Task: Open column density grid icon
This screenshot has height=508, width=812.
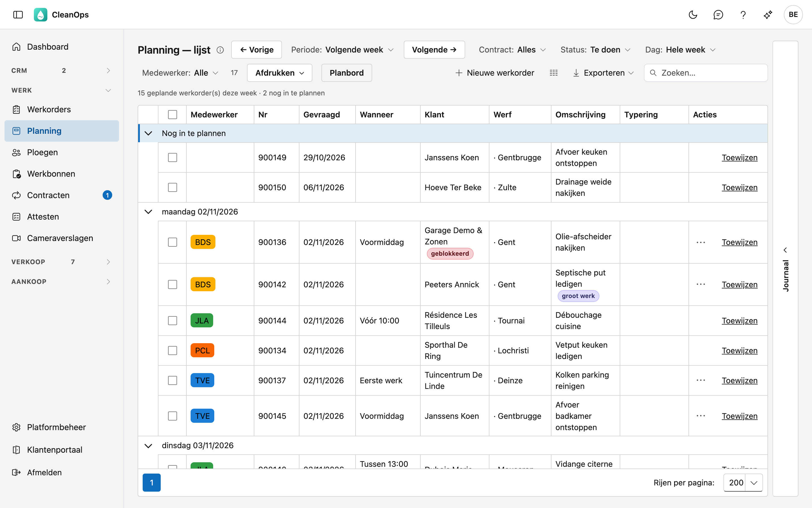Action: pos(554,73)
